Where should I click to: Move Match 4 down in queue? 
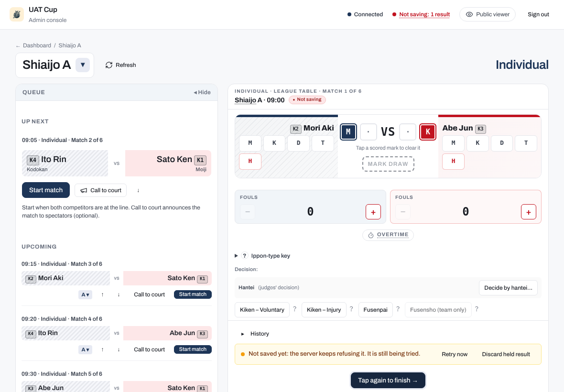pos(119,349)
